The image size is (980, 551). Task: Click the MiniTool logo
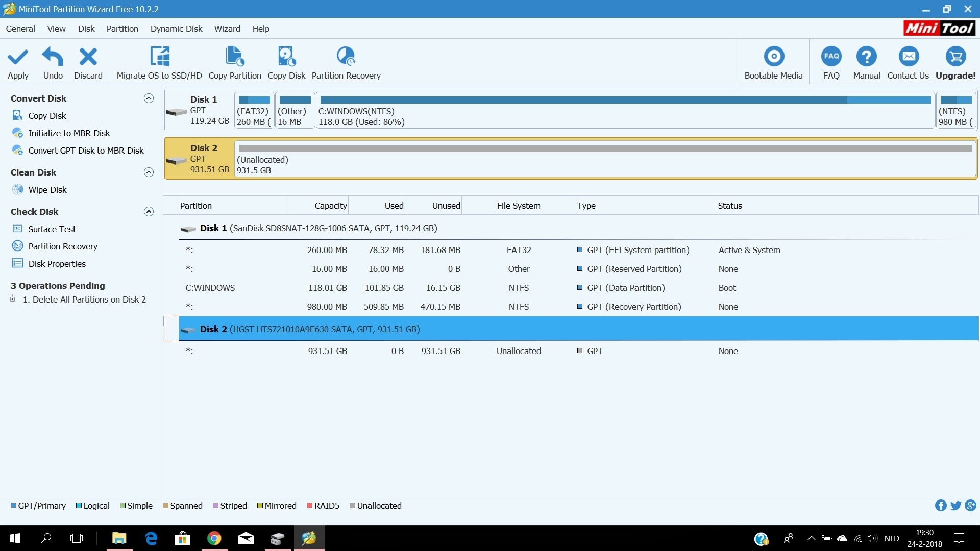tap(939, 28)
